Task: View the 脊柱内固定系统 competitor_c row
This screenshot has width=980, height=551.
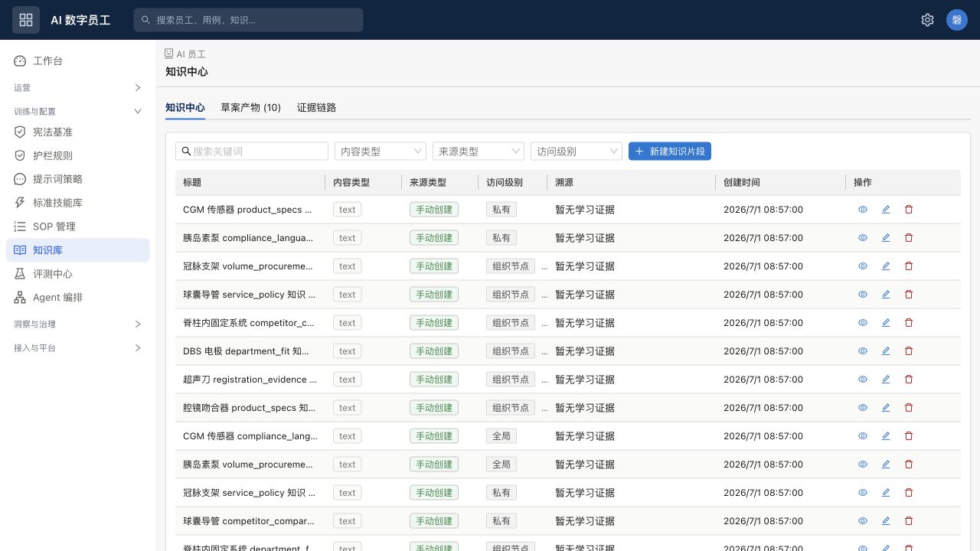Action: [x=863, y=323]
